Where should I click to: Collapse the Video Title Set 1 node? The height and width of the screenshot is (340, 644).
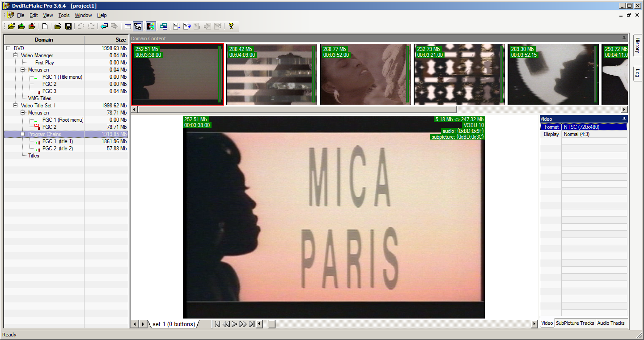(x=16, y=106)
